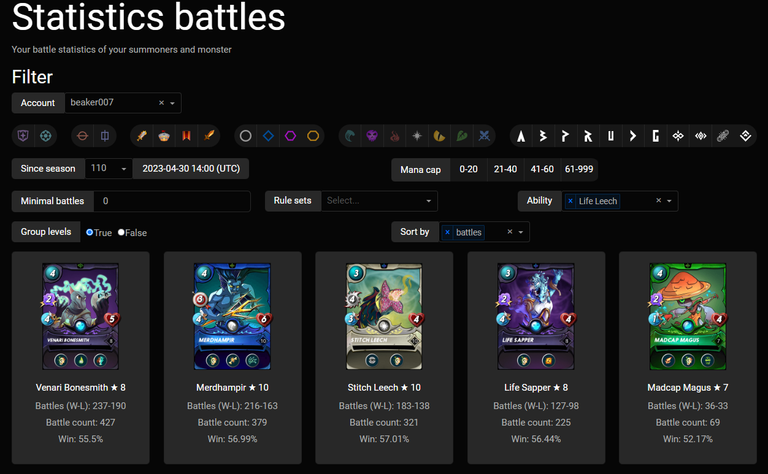Open the Since season 110 dropdown
The image size is (768, 474).
[x=124, y=169]
